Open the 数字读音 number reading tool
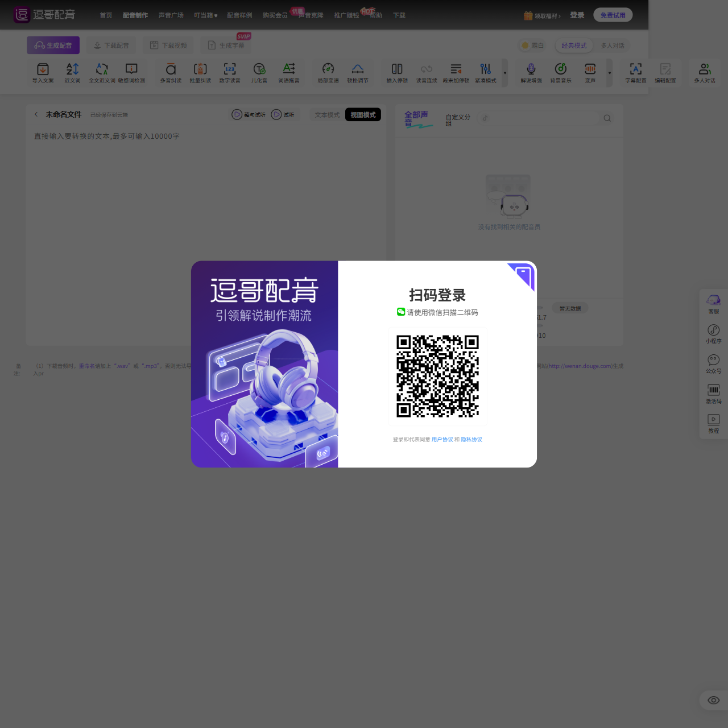 point(229,73)
